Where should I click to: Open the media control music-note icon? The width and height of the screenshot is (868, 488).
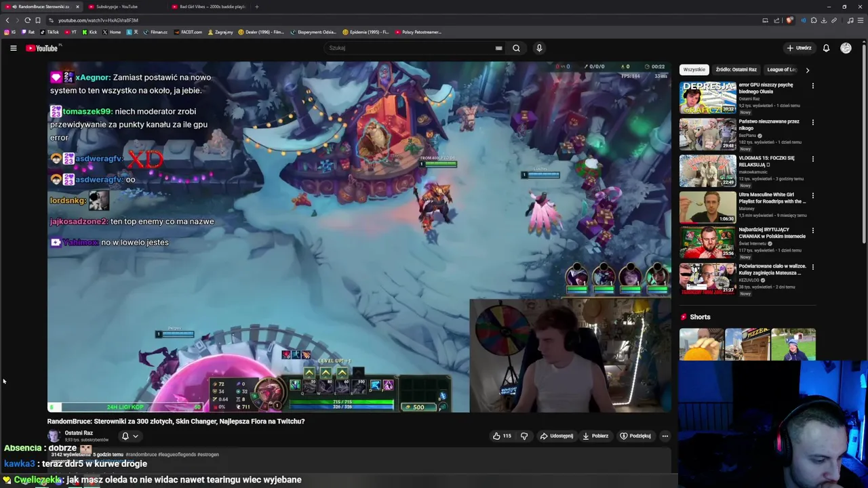coord(850,20)
